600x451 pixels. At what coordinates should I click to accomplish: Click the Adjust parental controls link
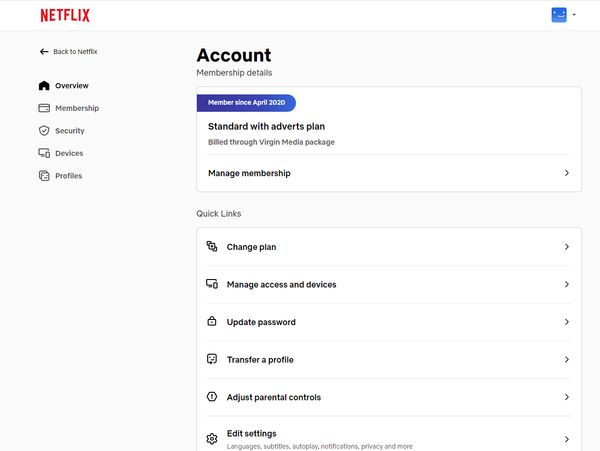pyautogui.click(x=273, y=397)
